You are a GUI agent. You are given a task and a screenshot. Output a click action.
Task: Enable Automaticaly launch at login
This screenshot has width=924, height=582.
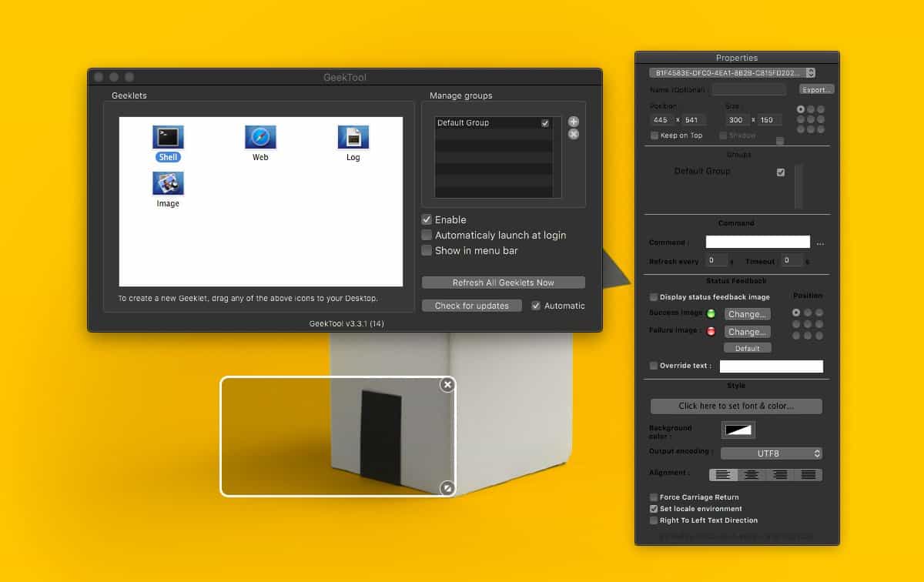coord(427,235)
